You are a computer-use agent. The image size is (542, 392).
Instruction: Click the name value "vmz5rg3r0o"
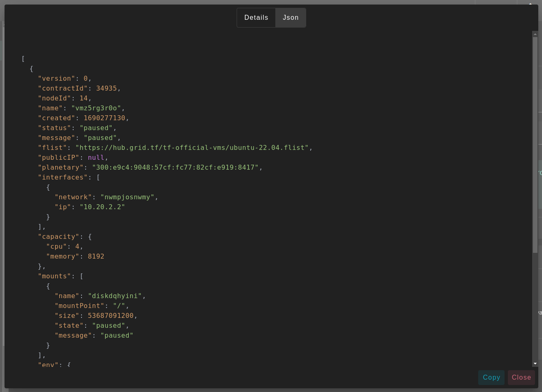tap(96, 108)
